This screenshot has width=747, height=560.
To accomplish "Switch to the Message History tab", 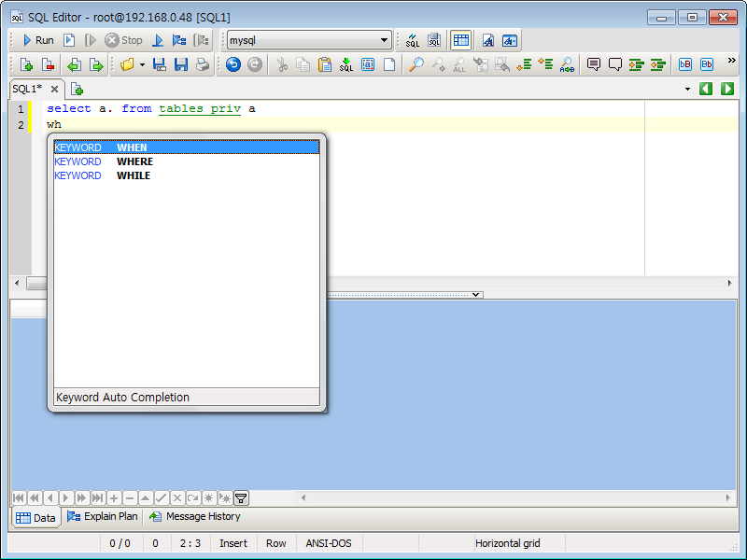I will click(x=195, y=517).
